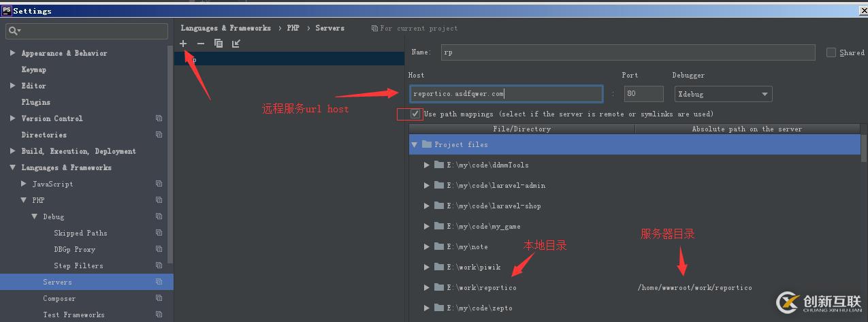Click project-level icon beside Version Control
The image size is (868, 322).
159,118
